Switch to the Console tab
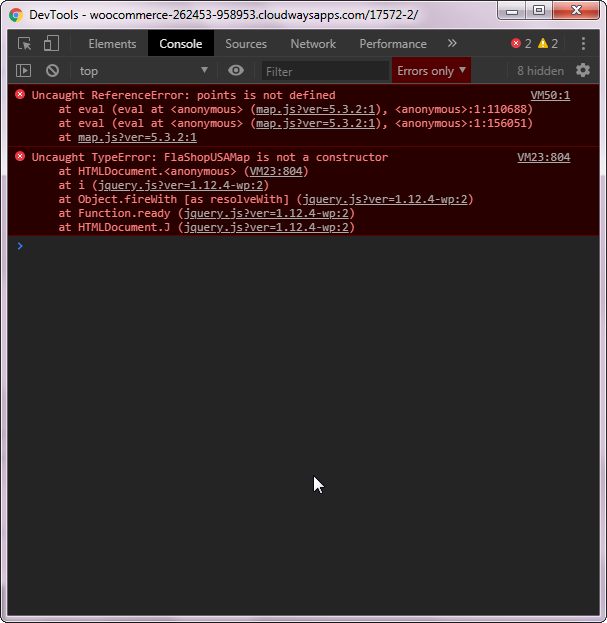 pos(181,44)
